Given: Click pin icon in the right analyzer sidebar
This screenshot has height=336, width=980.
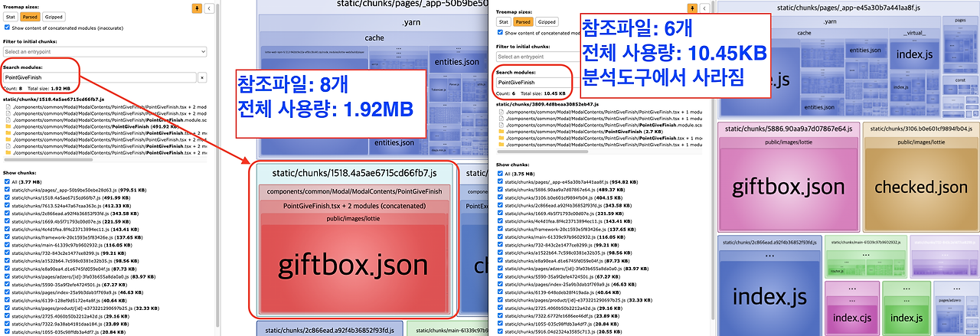Looking at the screenshot, I should click(x=692, y=8).
